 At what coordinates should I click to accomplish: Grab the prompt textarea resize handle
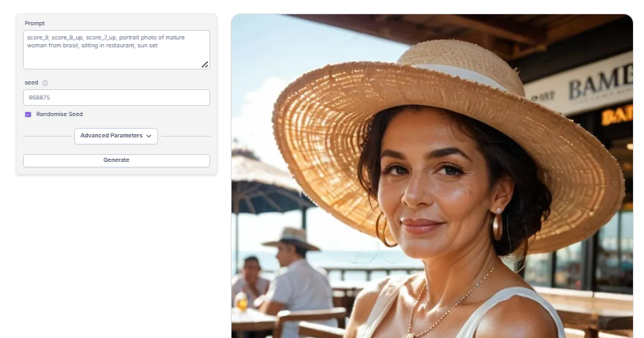tap(205, 65)
